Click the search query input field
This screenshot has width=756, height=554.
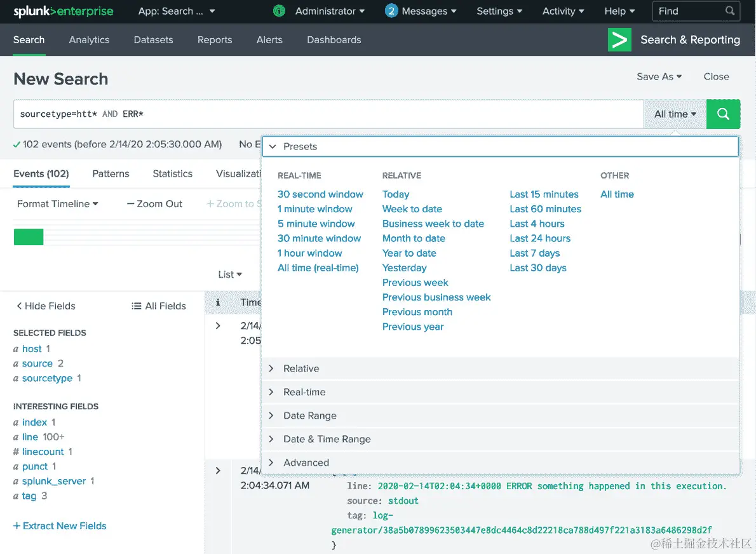pos(328,114)
